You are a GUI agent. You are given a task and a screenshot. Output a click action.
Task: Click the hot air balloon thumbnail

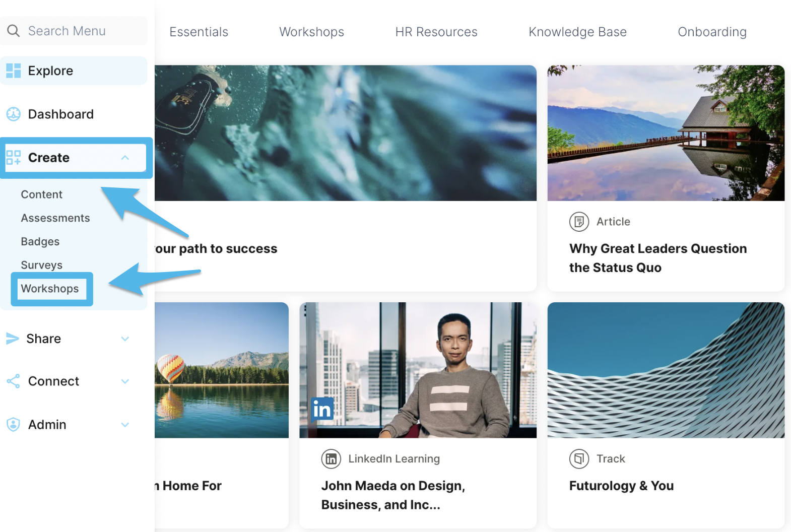click(222, 370)
